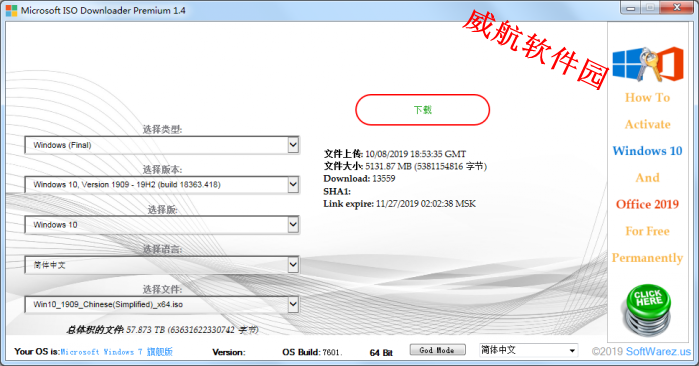Click the green CLICK HERE button
This screenshot has width=699, height=366.
648,310
